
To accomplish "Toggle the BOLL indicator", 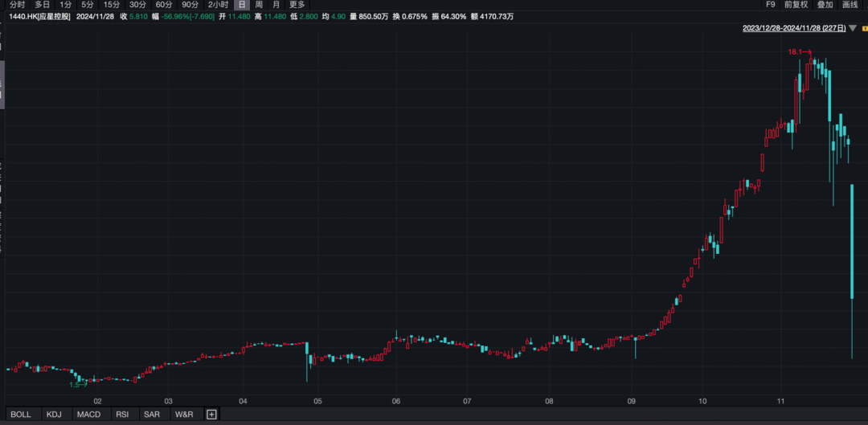I will 21,415.
